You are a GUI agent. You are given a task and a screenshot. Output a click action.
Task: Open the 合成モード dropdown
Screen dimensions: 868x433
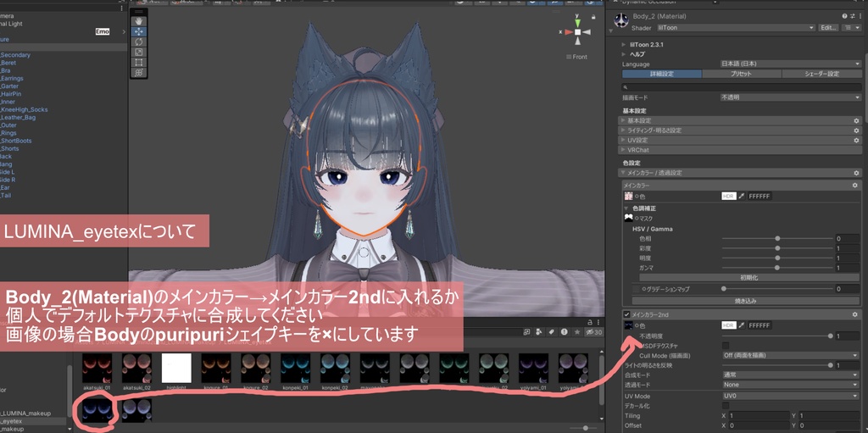tap(790, 375)
